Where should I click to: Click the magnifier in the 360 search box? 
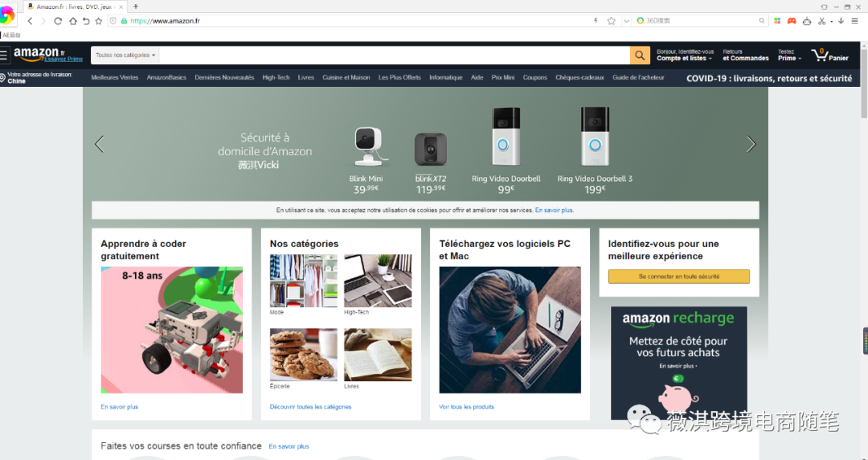point(762,20)
